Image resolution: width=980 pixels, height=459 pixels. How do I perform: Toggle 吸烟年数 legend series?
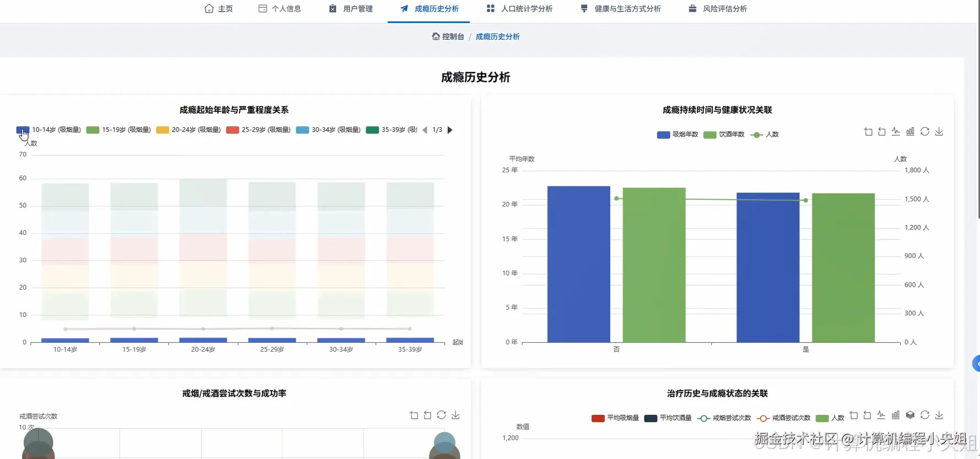coord(677,134)
